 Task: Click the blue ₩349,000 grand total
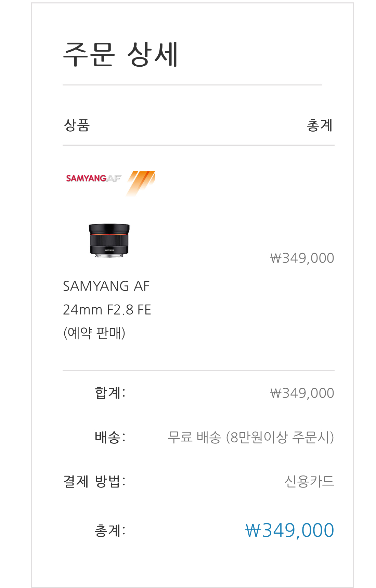(x=289, y=531)
